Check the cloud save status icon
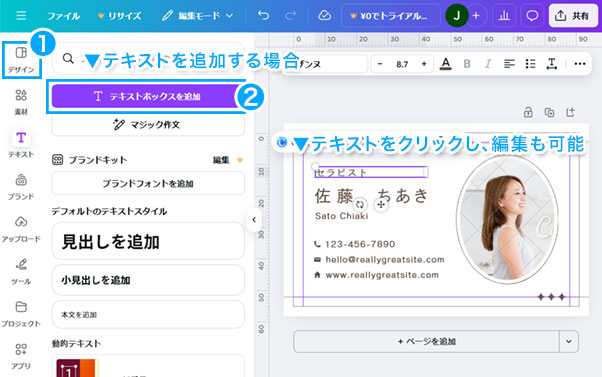Image resolution: width=602 pixels, height=377 pixels. tap(325, 16)
